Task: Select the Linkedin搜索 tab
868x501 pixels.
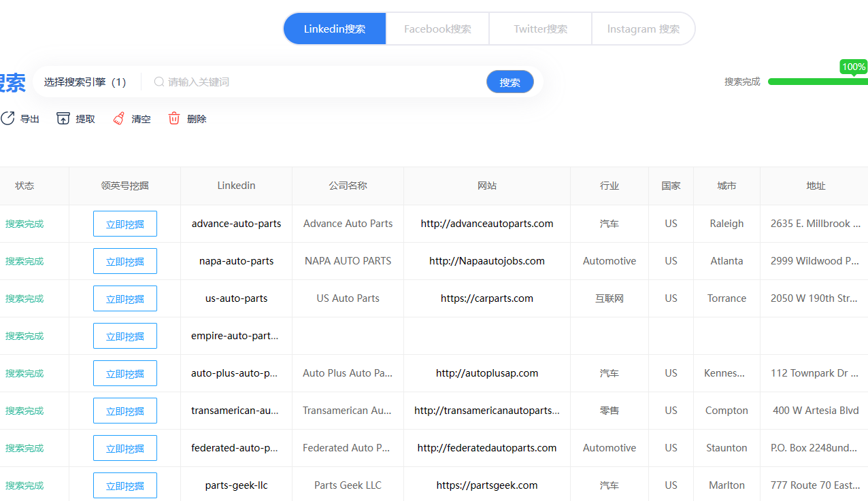Action: point(335,29)
